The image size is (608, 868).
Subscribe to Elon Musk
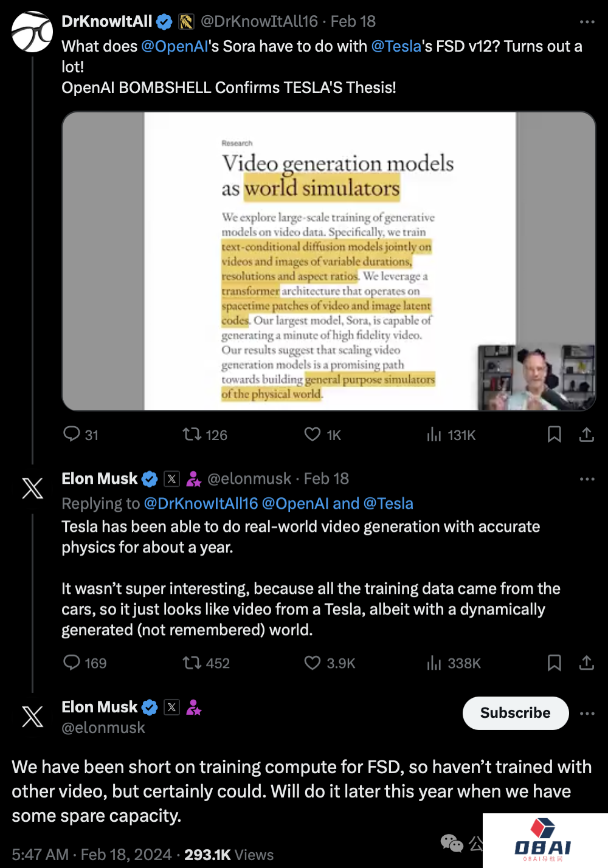tap(516, 713)
